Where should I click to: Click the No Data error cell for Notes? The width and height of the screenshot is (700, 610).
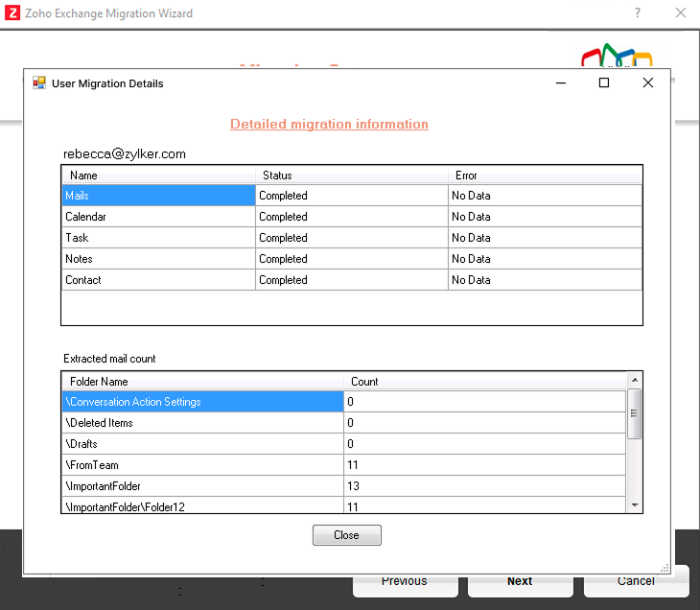click(545, 259)
